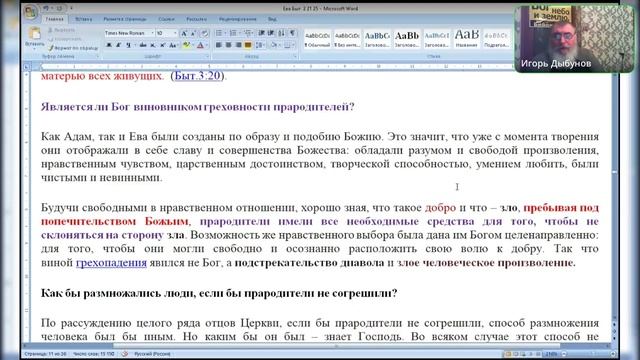Open the round Office button menu
Screen dimensions: 640x360
31,12
